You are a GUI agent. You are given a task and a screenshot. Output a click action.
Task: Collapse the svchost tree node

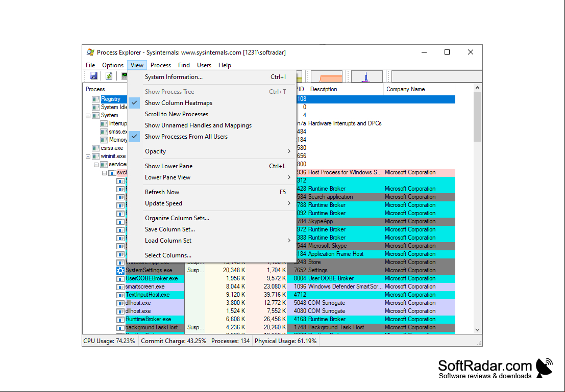point(105,173)
